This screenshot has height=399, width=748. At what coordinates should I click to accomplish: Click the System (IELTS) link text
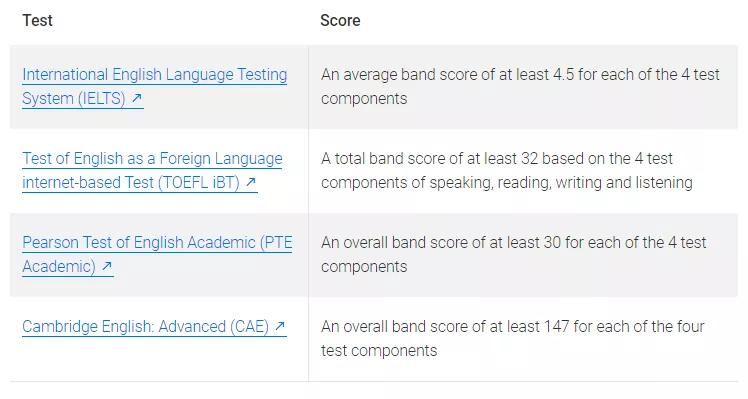point(74,98)
